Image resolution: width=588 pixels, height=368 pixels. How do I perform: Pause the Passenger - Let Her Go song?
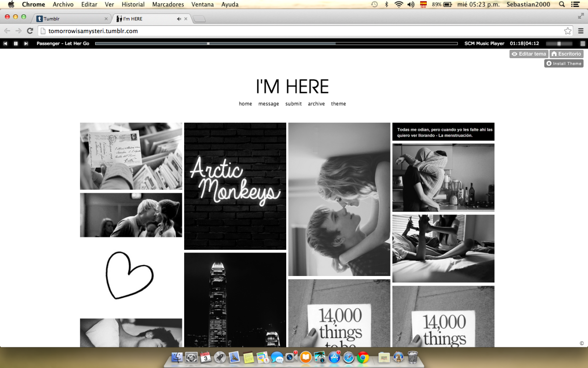(16, 43)
